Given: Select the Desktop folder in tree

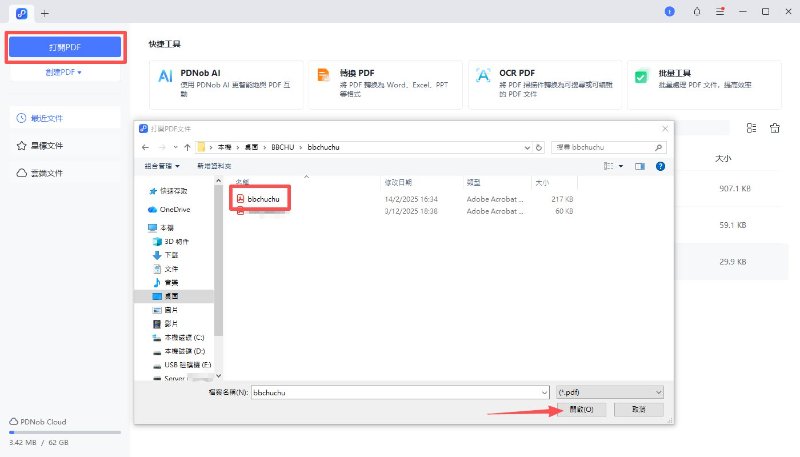Looking at the screenshot, I should click(x=174, y=296).
